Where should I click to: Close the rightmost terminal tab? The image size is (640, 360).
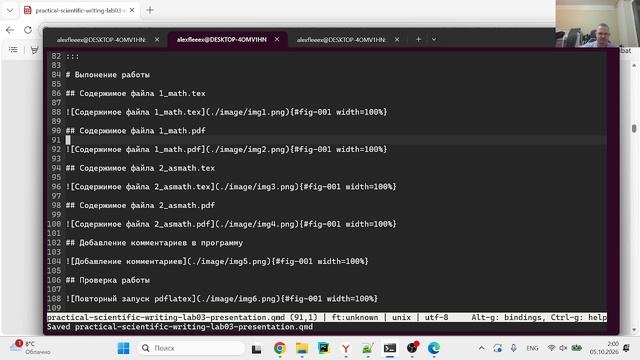(397, 40)
